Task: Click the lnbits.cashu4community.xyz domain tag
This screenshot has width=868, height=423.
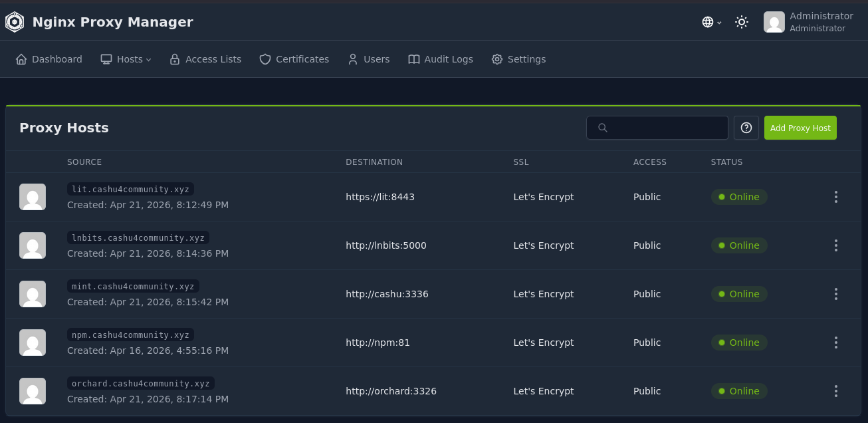Action: click(x=138, y=237)
